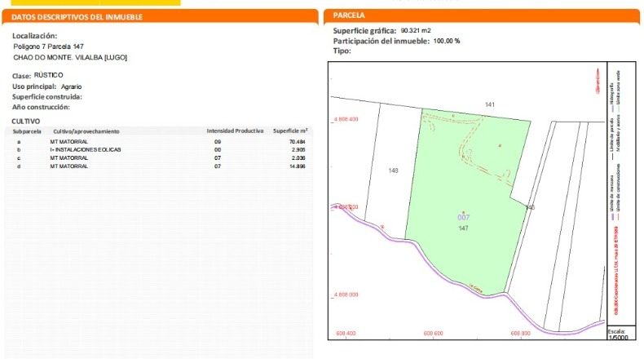Select 'MT MATORRAL' in subparcela a row
Image resolution: width=644 pixels, height=359 pixels.
[69, 141]
